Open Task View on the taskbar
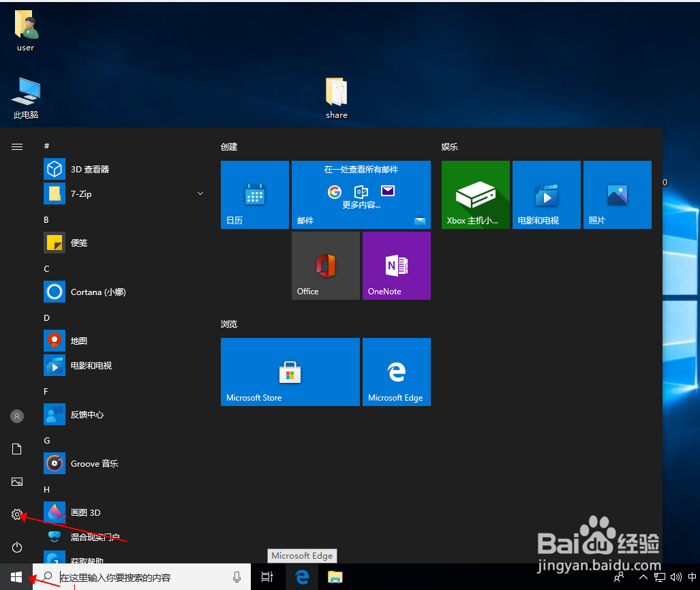Image resolution: width=700 pixels, height=590 pixels. click(x=267, y=577)
